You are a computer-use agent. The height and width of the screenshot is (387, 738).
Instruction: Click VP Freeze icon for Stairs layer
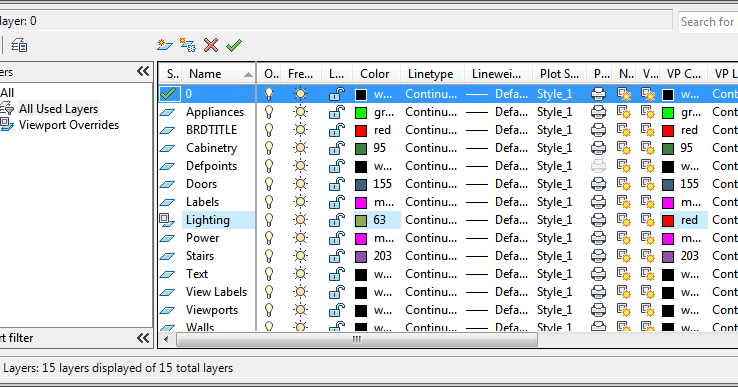(648, 256)
